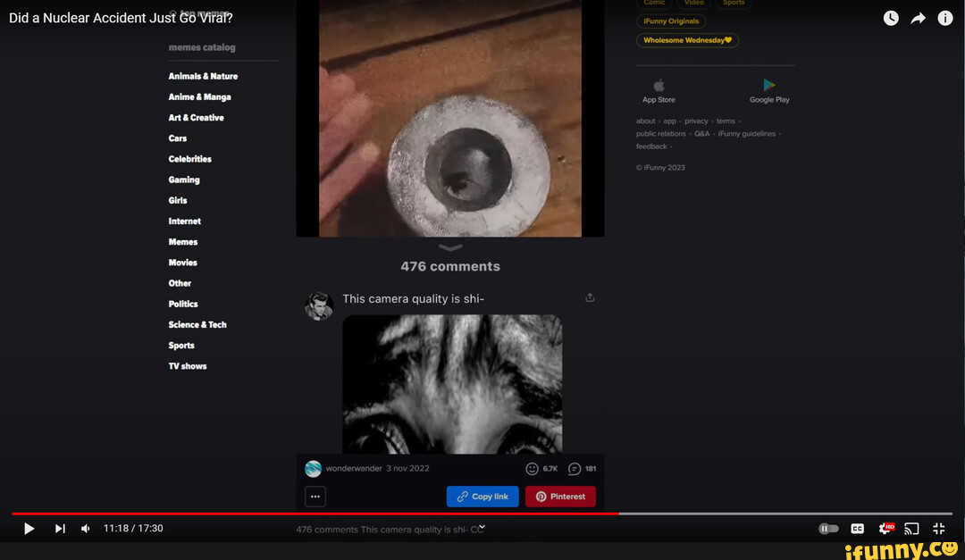This screenshot has width=965, height=560.
Task: Open Watch Later clock icon
Action: pos(891,19)
